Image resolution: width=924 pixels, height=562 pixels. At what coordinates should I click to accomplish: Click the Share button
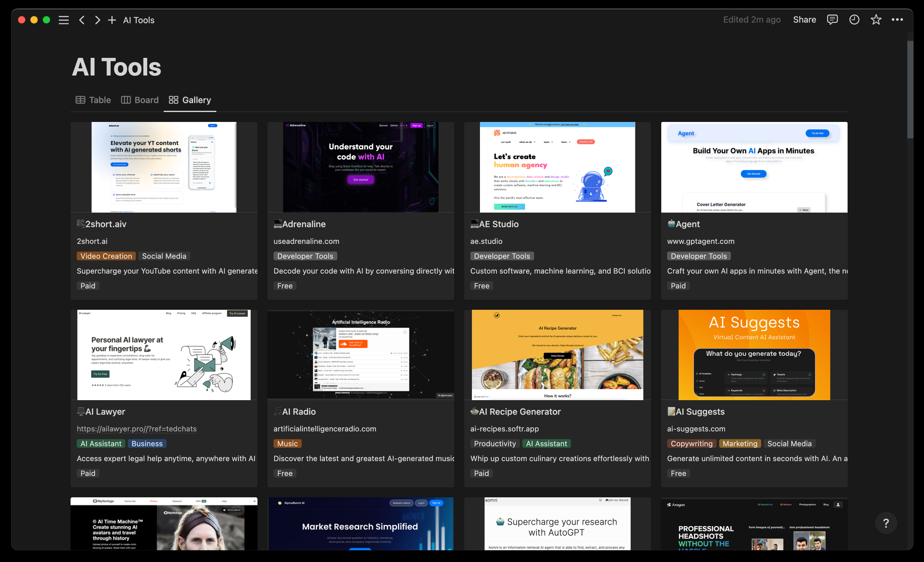tap(804, 19)
